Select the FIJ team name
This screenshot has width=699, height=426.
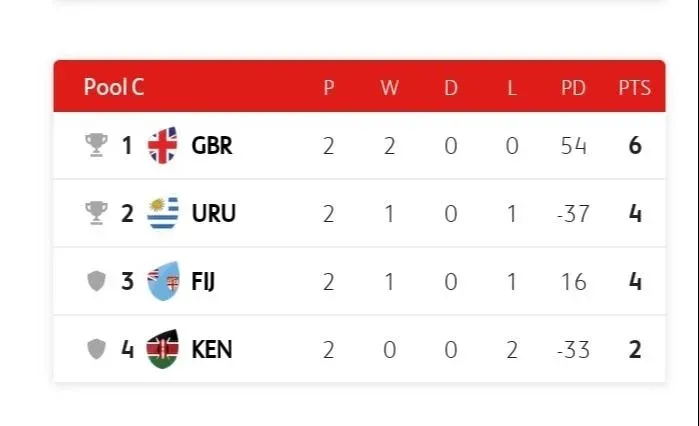click(x=203, y=282)
